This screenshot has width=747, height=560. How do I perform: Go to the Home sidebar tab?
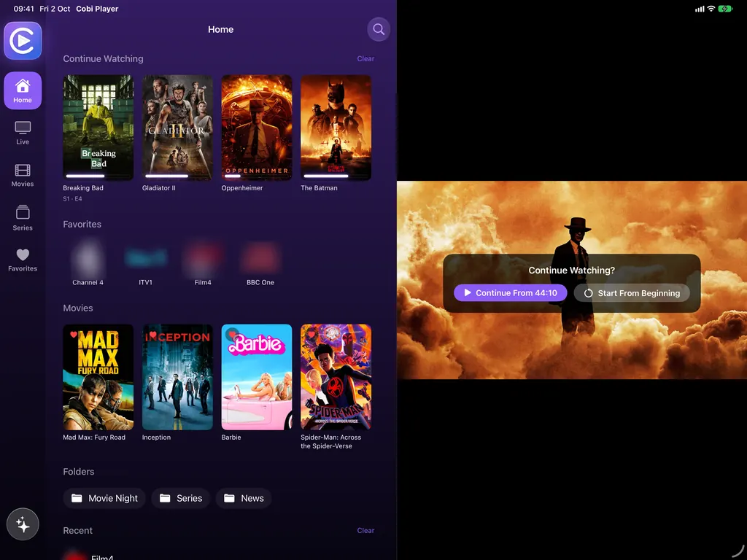tap(23, 90)
